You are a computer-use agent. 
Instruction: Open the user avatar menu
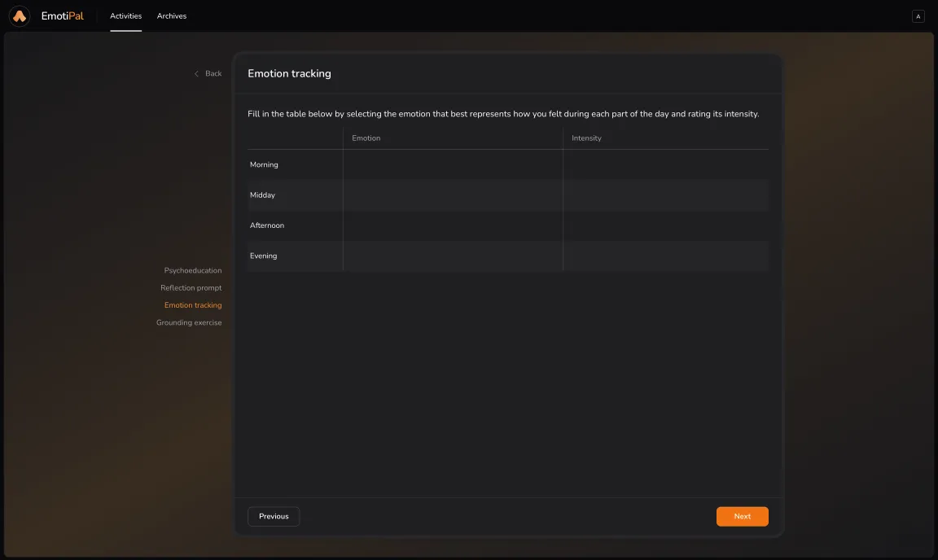click(918, 15)
